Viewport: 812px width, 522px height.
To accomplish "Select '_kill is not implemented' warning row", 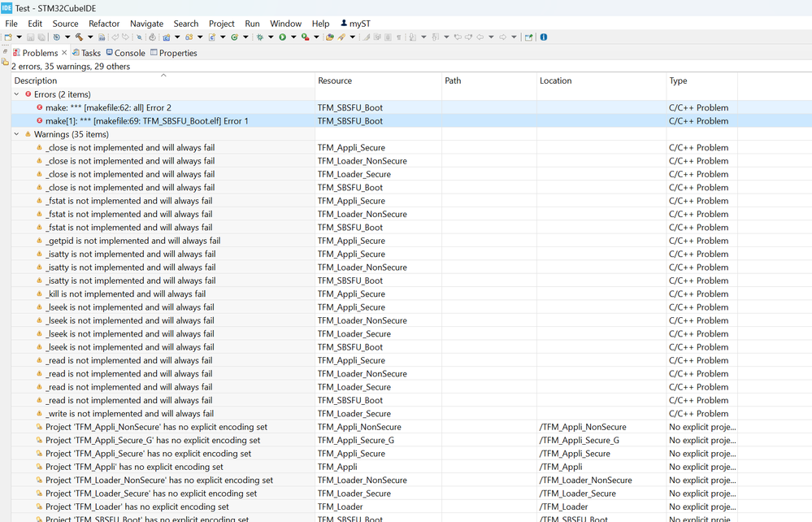I will [x=412, y=294].
